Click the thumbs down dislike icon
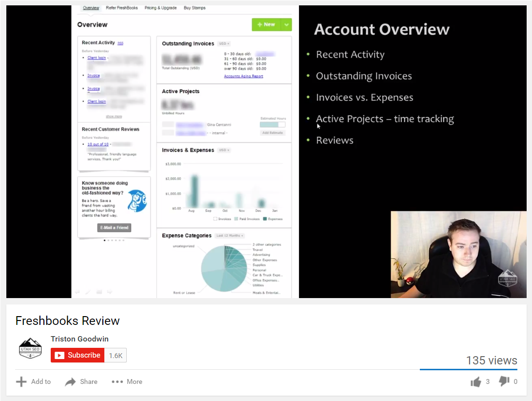The width and height of the screenshot is (532, 401). [x=504, y=381]
